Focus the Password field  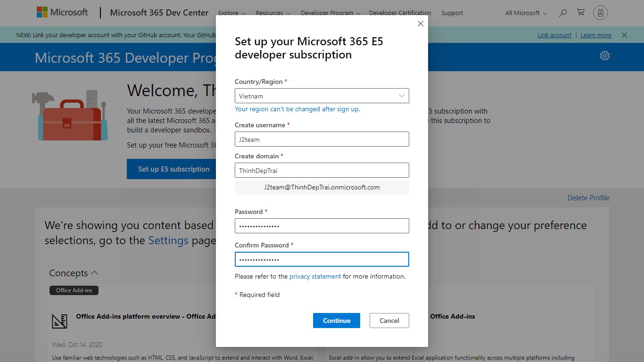tap(322, 226)
